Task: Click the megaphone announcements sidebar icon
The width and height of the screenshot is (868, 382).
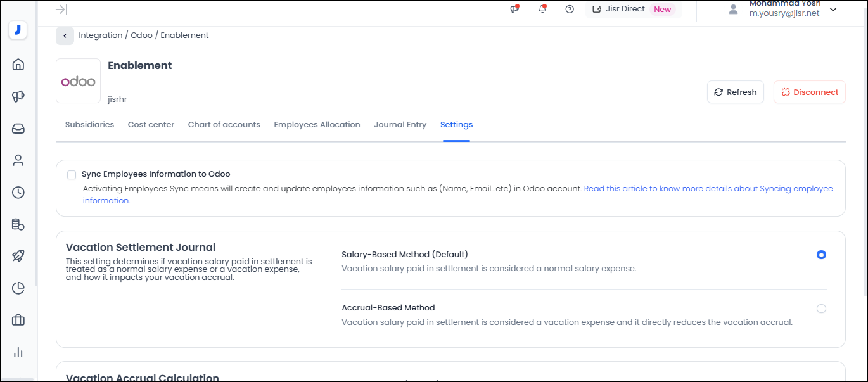Action: [x=18, y=96]
